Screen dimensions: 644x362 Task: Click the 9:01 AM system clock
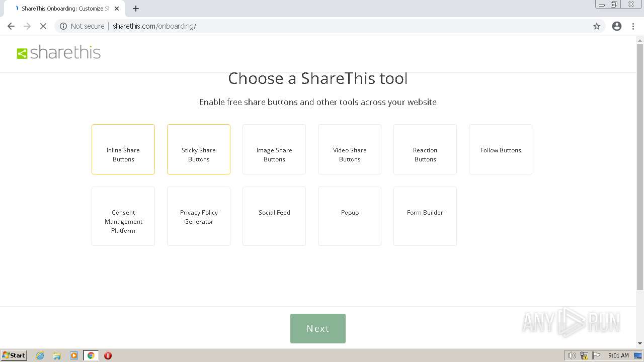(x=618, y=355)
